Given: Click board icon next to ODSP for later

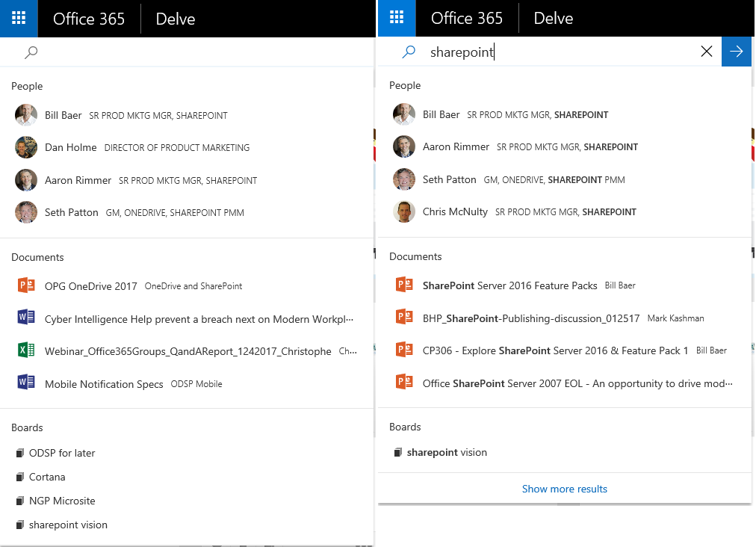Looking at the screenshot, I should pyautogui.click(x=19, y=453).
